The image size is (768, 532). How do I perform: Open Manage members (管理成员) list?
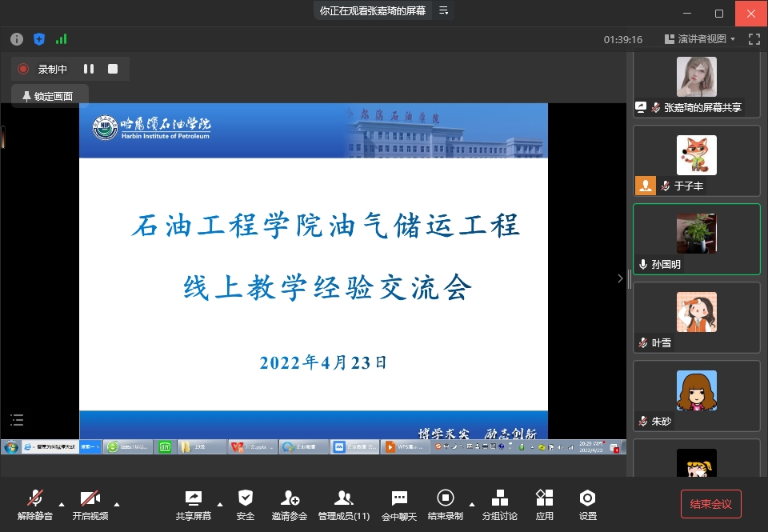(x=344, y=504)
